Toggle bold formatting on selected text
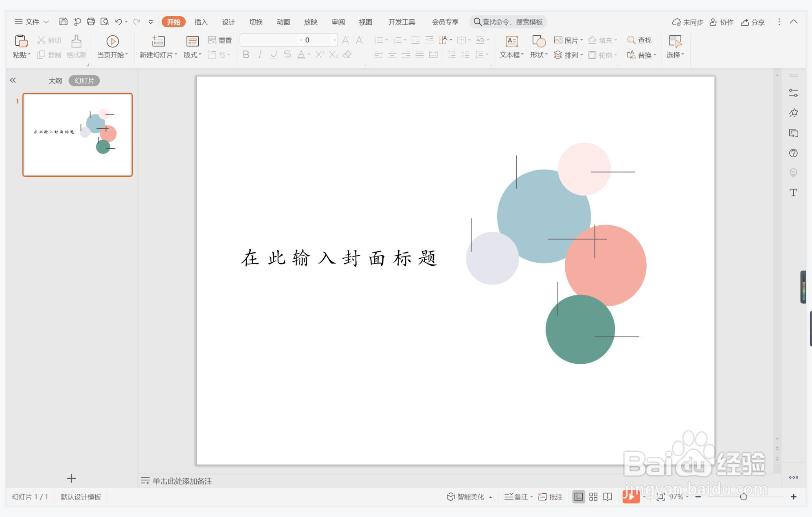Image resolution: width=812 pixels, height=517 pixels. tap(246, 55)
